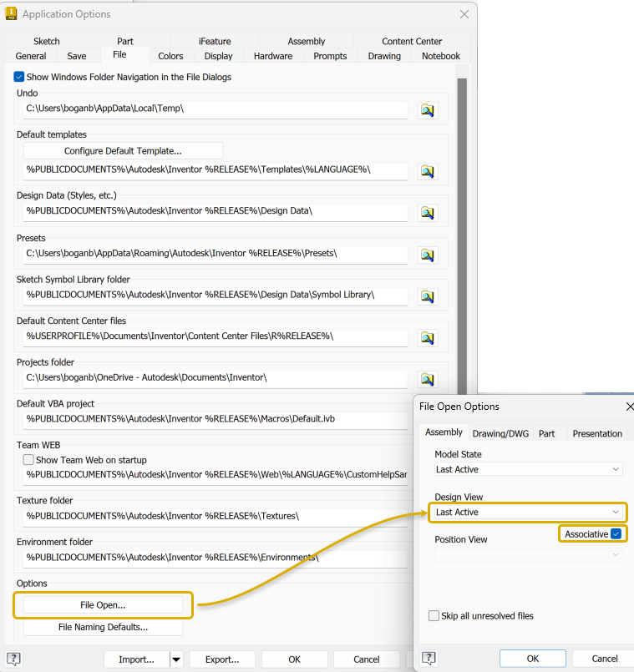Click the Design Data path field

tap(216, 211)
